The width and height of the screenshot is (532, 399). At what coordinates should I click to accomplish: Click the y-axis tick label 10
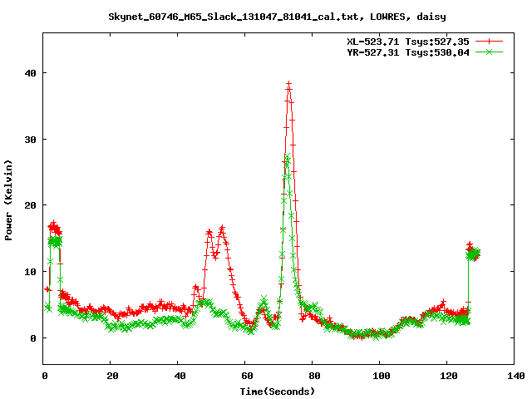click(30, 272)
